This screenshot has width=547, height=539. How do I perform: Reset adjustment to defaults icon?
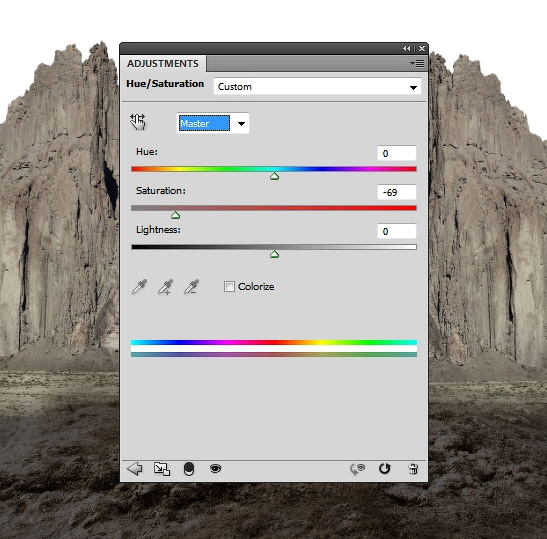coord(385,469)
